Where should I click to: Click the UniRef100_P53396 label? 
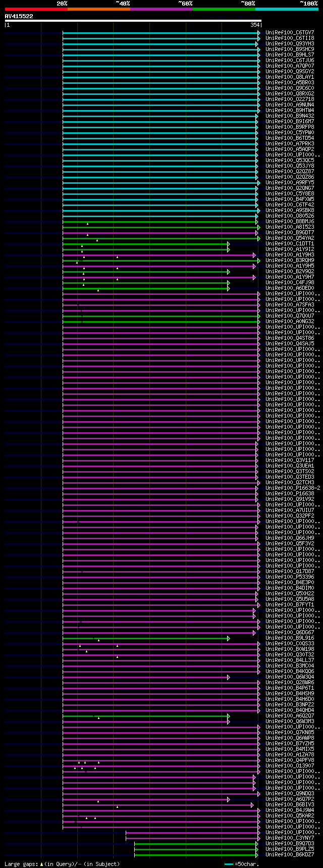(290, 577)
